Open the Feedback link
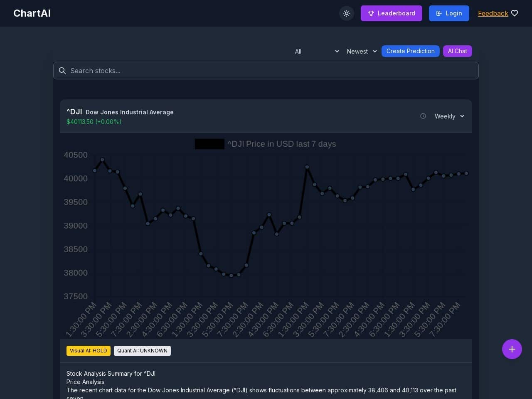 click(493, 13)
